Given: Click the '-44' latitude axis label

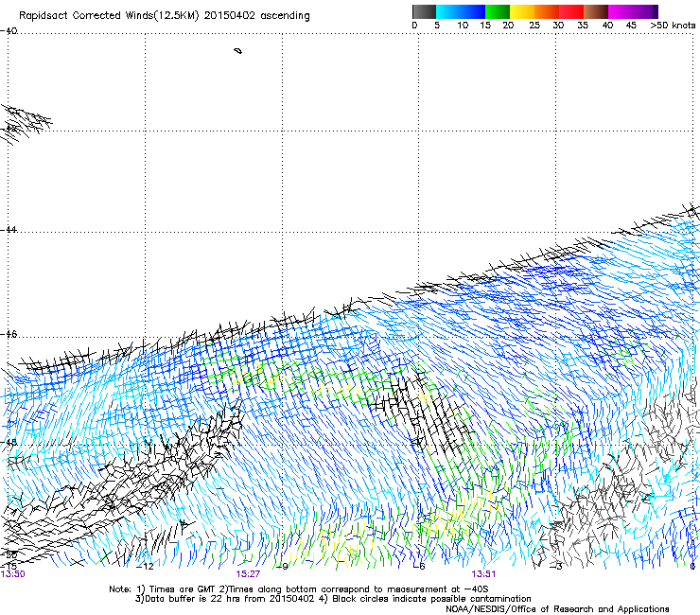Looking at the screenshot, I should (9, 230).
